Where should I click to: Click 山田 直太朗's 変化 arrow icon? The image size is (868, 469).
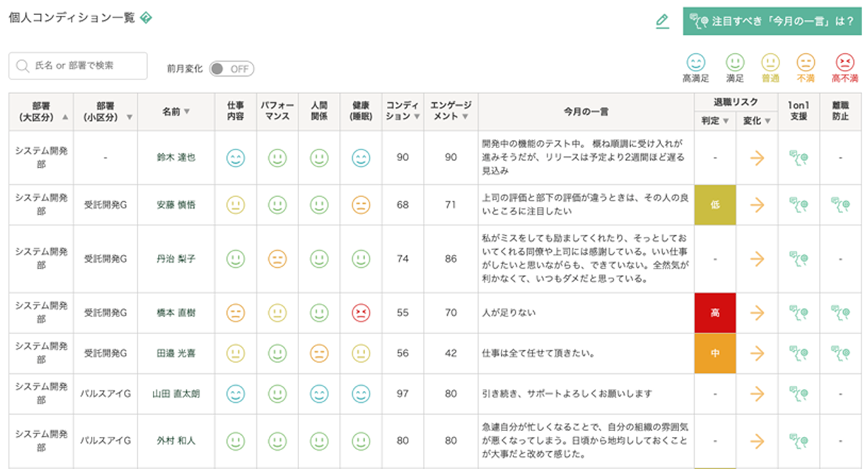click(x=757, y=394)
